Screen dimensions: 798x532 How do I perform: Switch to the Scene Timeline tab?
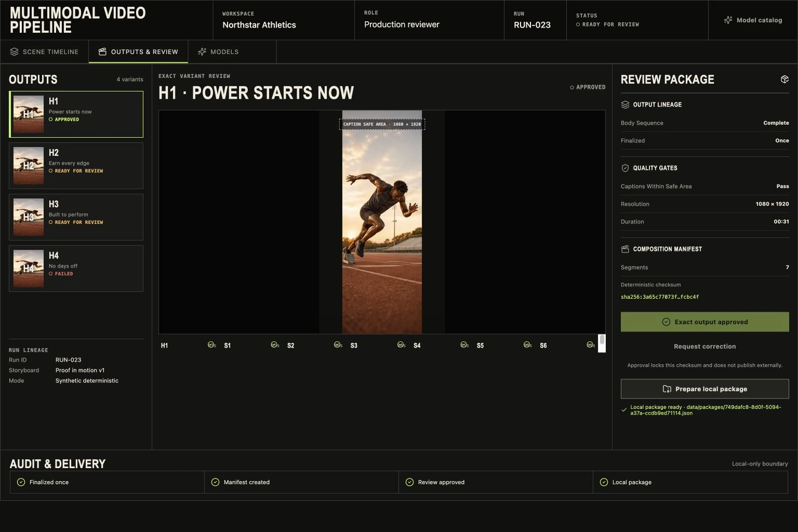coord(44,52)
